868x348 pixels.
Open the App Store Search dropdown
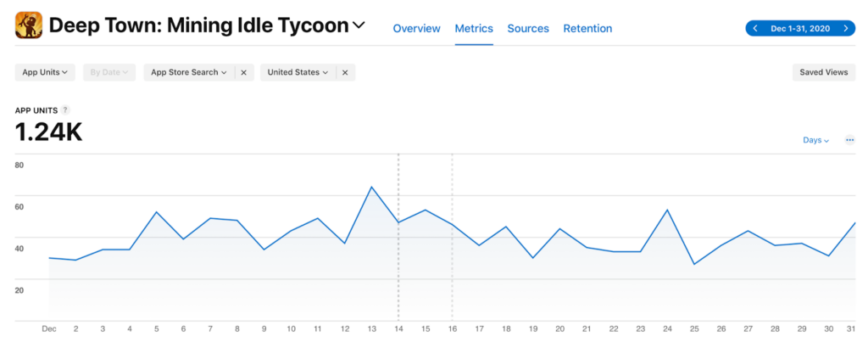[188, 73]
